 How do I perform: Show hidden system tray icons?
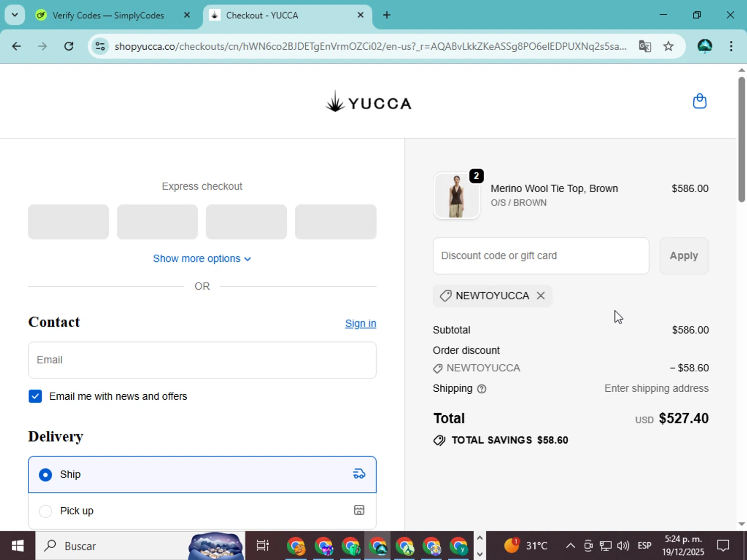point(571,546)
